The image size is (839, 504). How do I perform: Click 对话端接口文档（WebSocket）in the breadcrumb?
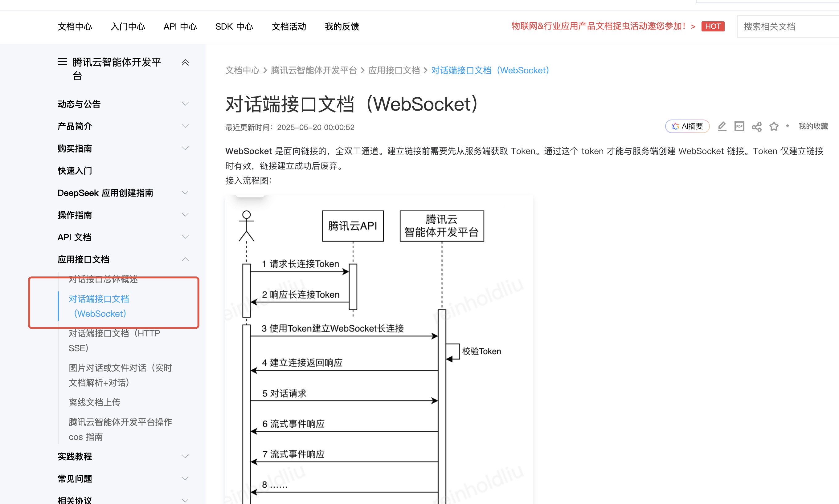(491, 70)
